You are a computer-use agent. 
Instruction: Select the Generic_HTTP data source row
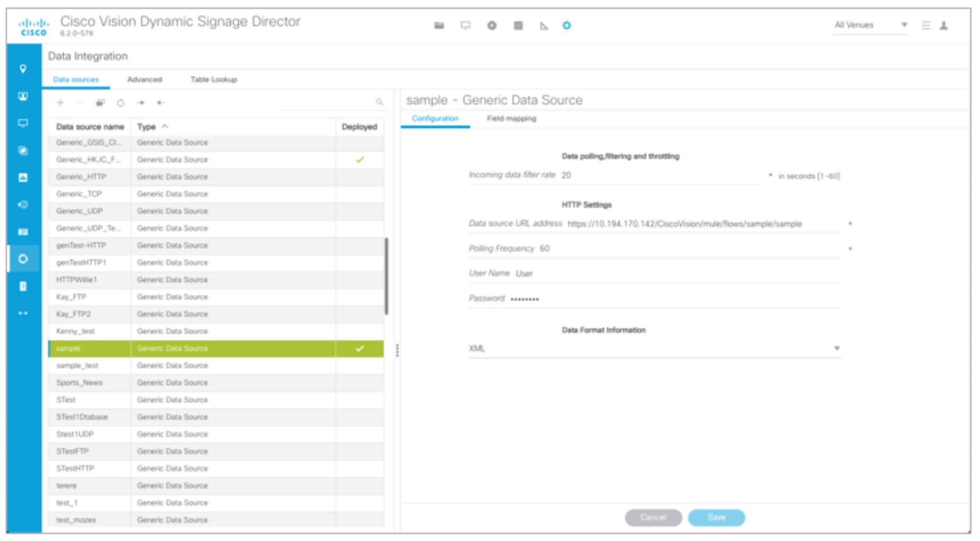[216, 177]
